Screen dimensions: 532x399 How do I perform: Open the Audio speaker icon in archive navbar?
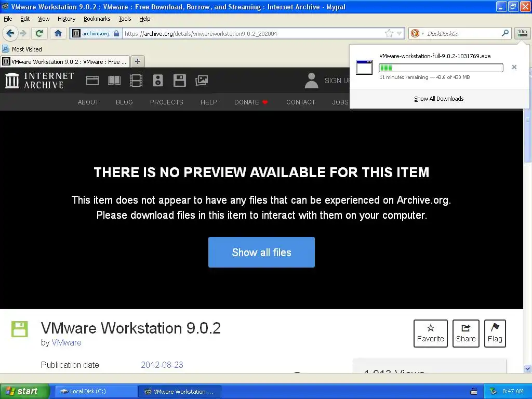tap(158, 81)
